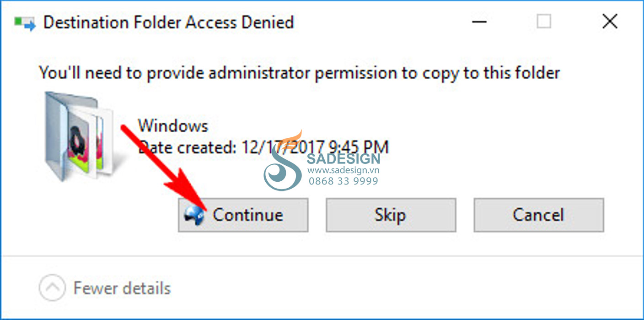The image size is (644, 320).
Task: Click the 0868 33 9999 phone number
Action: (343, 181)
